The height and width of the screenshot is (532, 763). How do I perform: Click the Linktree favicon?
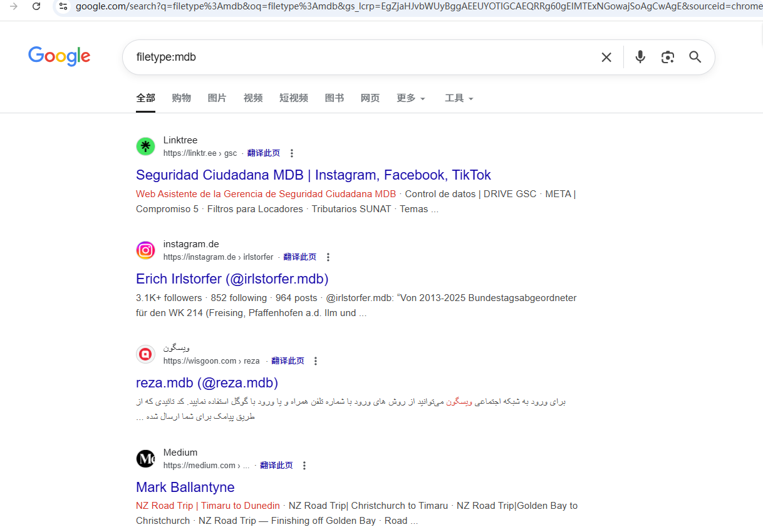pyautogui.click(x=145, y=146)
